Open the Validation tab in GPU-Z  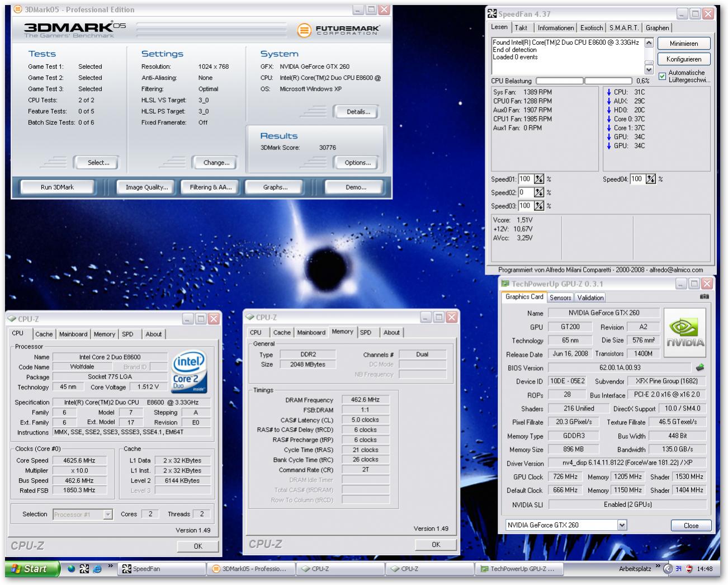[x=590, y=298]
